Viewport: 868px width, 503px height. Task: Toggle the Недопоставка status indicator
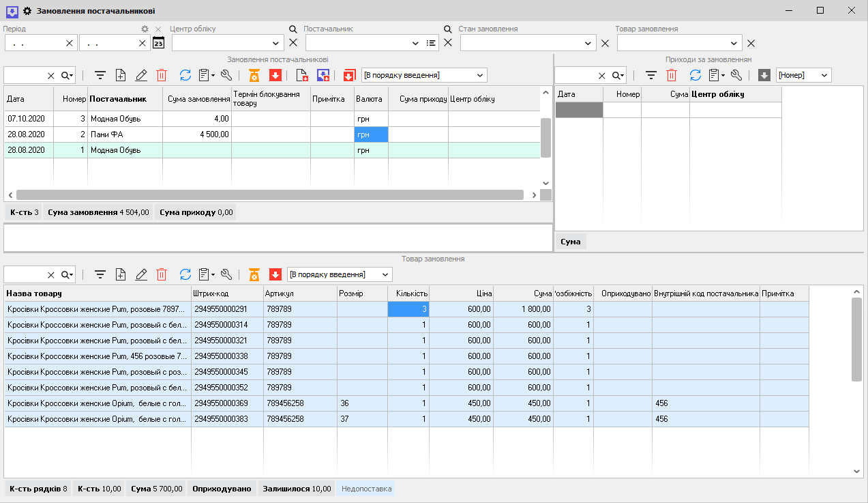coord(366,489)
